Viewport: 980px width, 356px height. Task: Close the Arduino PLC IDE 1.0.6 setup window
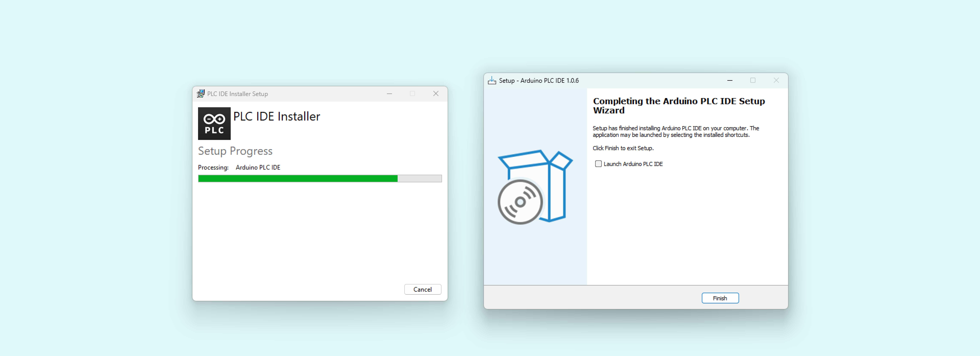pos(776,80)
